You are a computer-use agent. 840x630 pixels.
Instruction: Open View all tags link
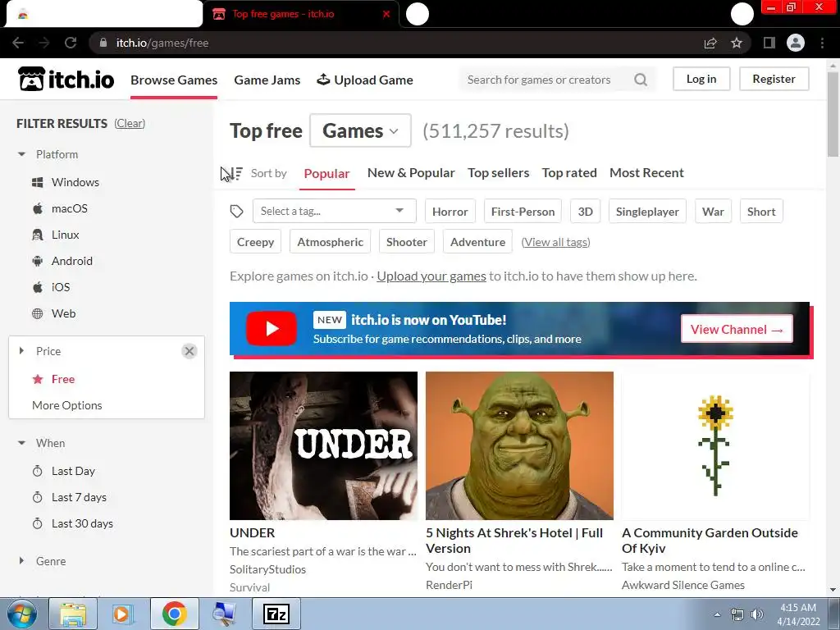click(x=555, y=242)
